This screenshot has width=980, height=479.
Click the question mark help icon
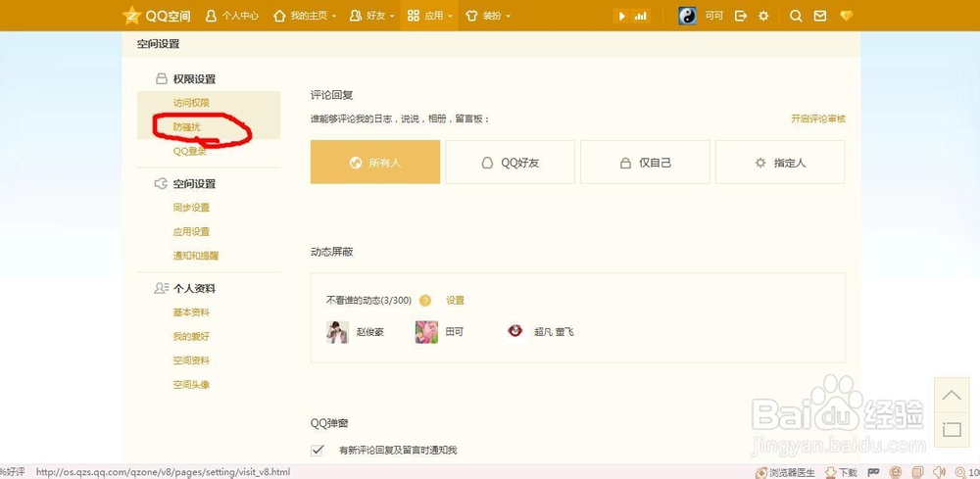[x=425, y=301]
